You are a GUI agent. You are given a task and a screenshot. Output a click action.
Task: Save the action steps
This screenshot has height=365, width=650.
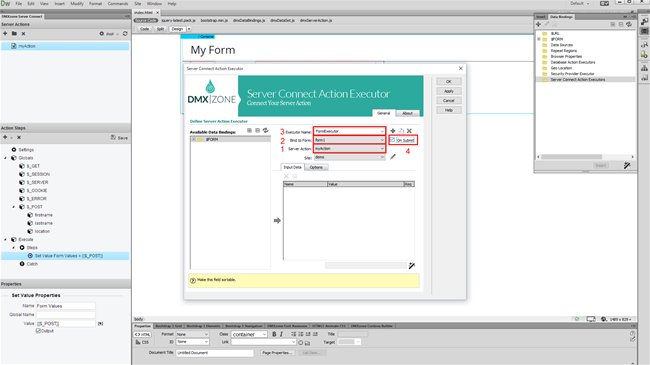click(119, 137)
